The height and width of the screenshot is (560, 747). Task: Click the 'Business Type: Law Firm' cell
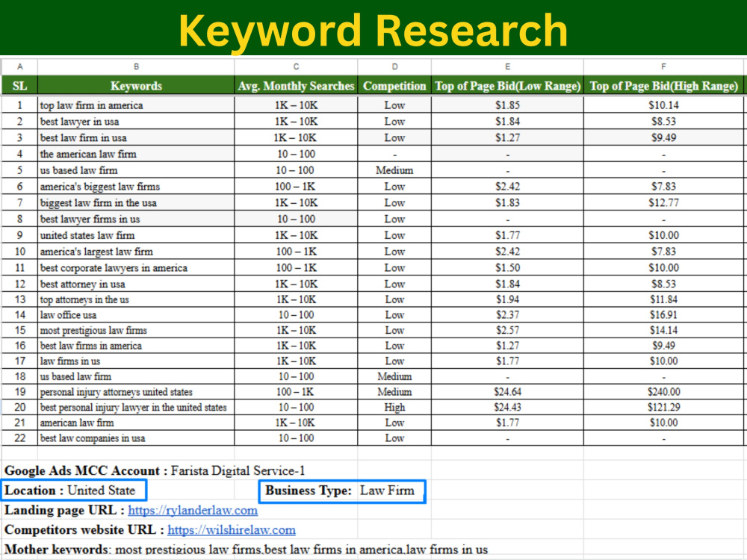pos(342,491)
